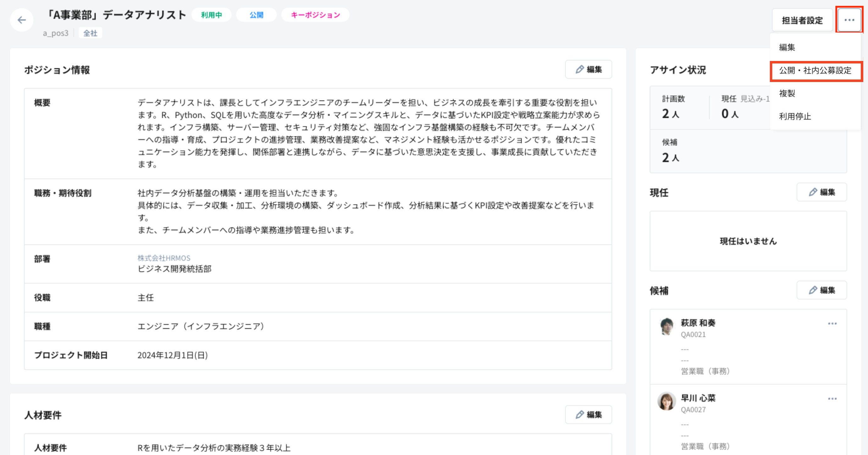The image size is (868, 455).
Task: Open candidate name 萩原 和奏
Action: click(x=698, y=323)
